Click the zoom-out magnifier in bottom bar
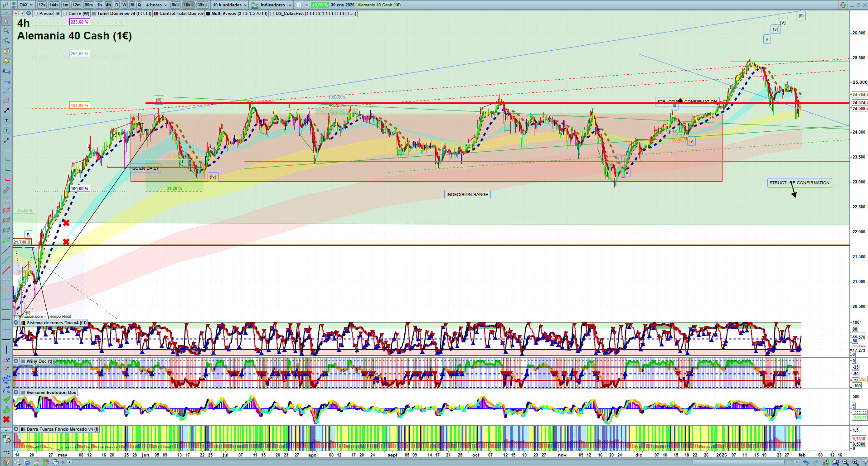 coord(845,462)
